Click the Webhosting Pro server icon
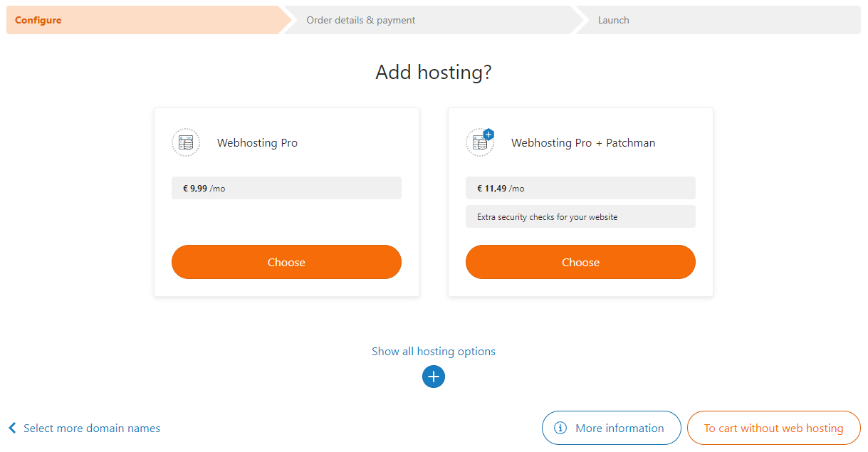Screen dimensions: 868x452 pos(186,142)
